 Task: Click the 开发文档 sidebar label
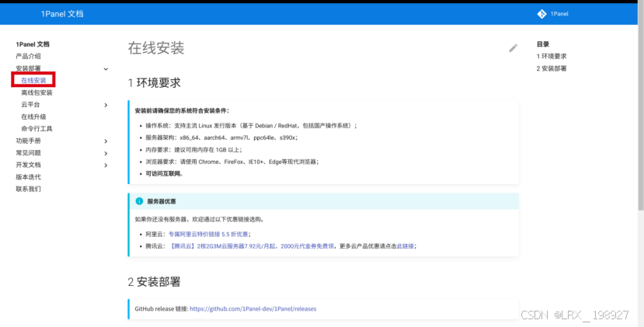click(28, 165)
